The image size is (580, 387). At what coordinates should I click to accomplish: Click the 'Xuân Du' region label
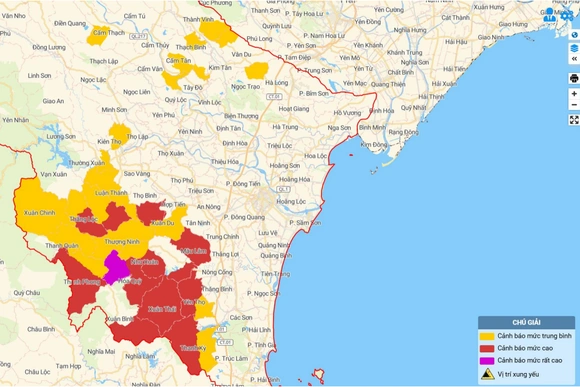click(163, 223)
